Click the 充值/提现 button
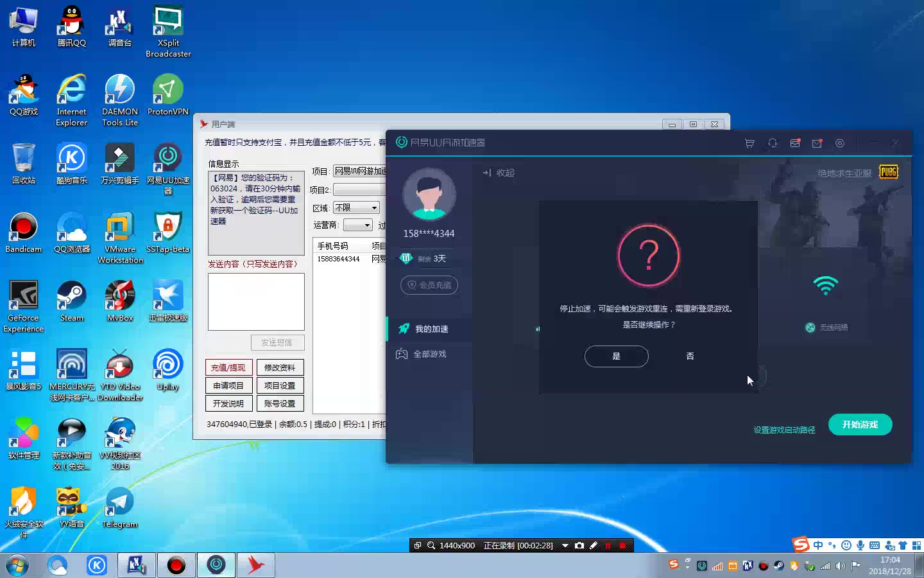Image resolution: width=924 pixels, height=578 pixels. 228,367
